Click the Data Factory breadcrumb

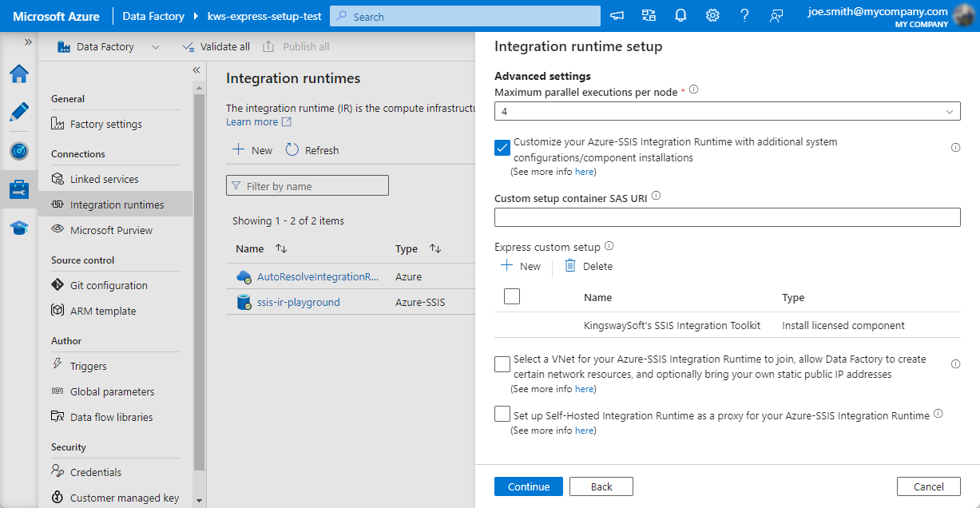click(153, 16)
